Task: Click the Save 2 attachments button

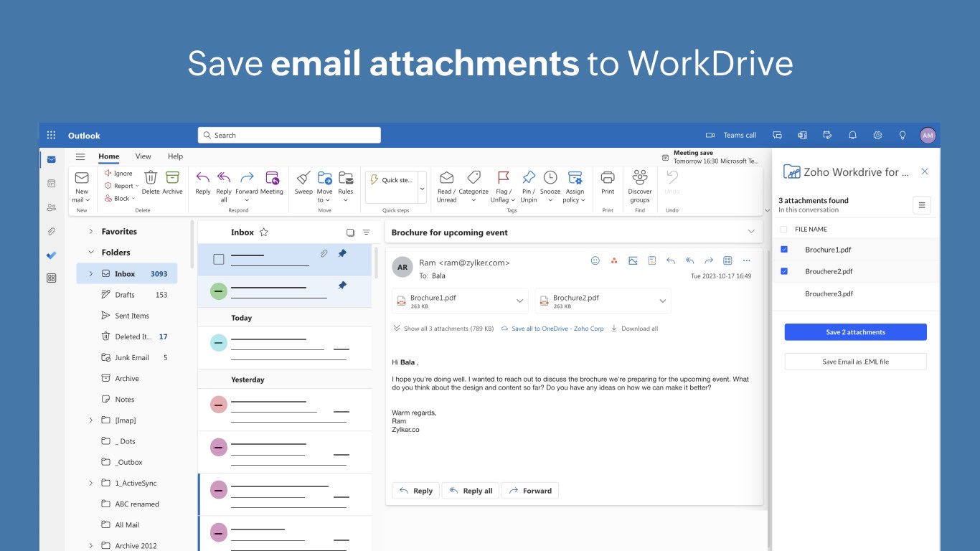Action: pyautogui.click(x=855, y=332)
